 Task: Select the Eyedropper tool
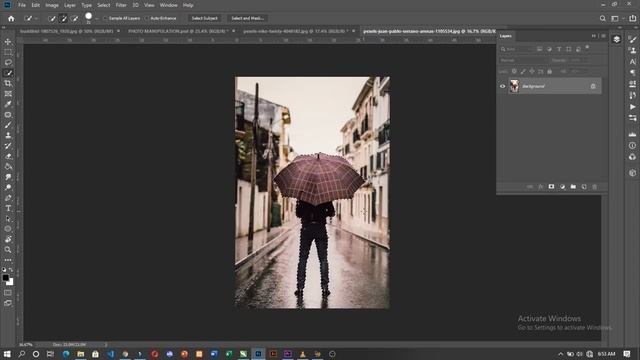8,104
